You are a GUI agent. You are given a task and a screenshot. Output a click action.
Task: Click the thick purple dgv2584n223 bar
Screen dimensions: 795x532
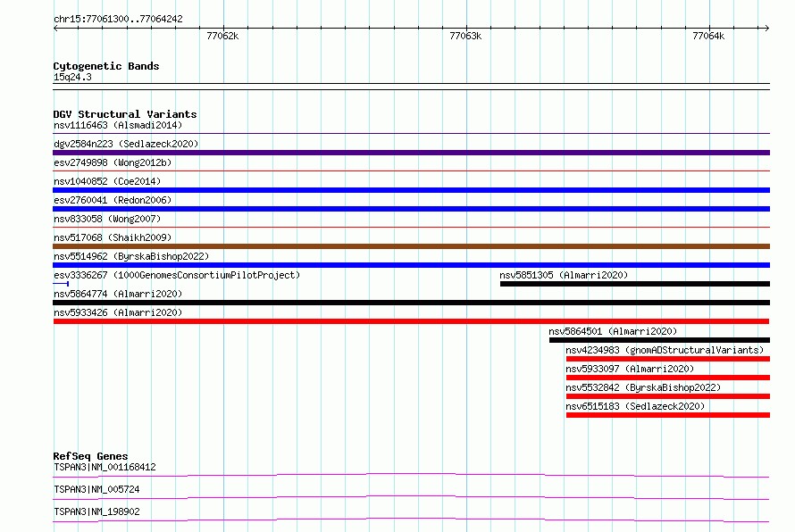(411, 153)
